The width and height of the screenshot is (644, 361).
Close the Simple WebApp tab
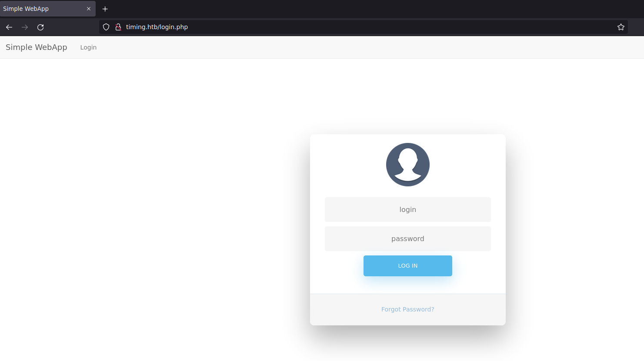click(89, 9)
